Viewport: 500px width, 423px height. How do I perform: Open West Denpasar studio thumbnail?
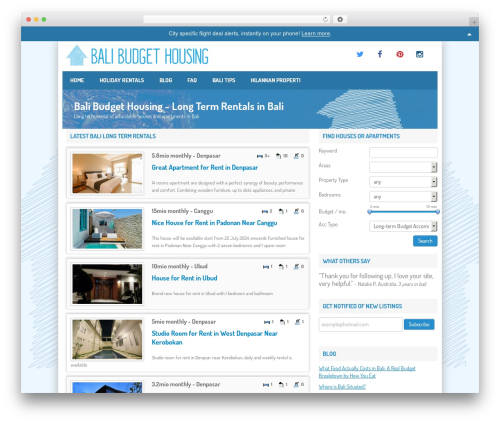click(107, 339)
